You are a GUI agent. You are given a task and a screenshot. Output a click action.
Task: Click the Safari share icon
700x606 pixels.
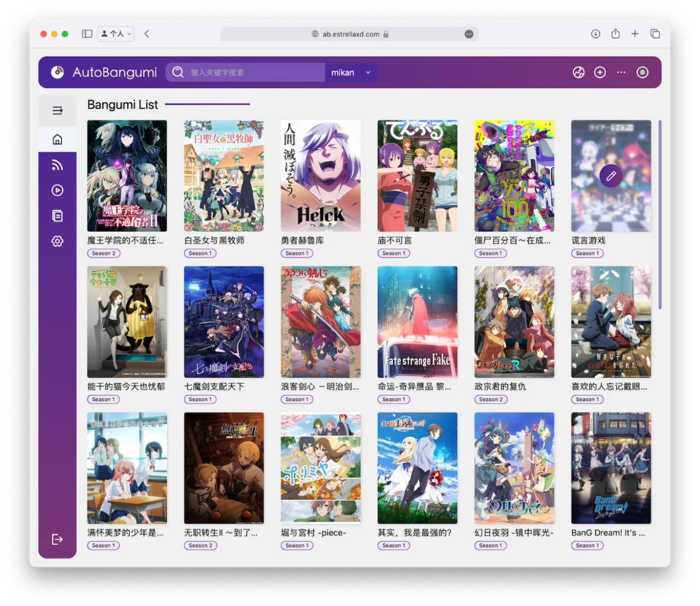coord(616,34)
